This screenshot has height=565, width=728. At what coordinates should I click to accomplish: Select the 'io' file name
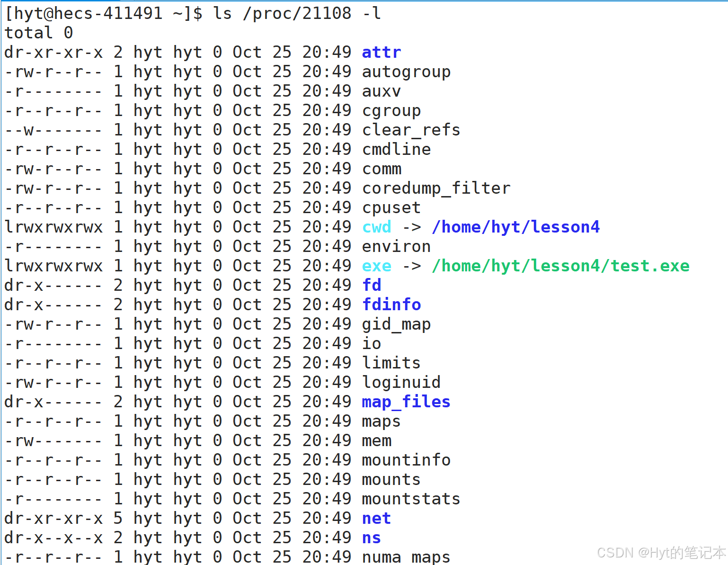[372, 343]
